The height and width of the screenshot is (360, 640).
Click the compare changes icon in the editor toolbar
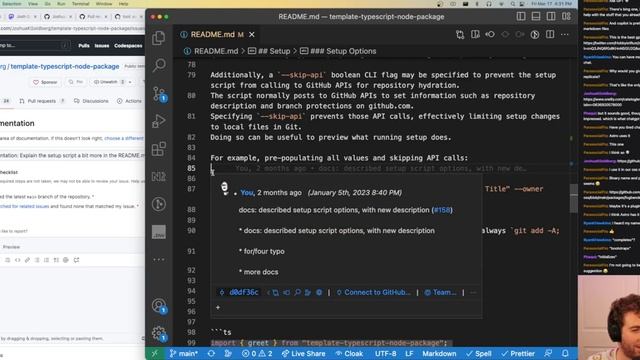pos(460,35)
